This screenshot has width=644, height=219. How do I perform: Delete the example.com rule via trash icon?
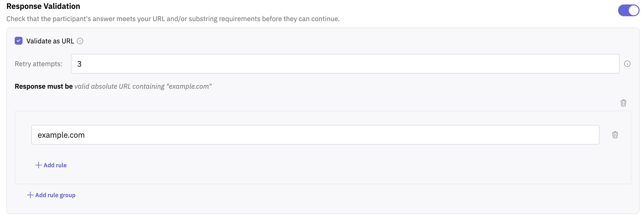click(615, 135)
